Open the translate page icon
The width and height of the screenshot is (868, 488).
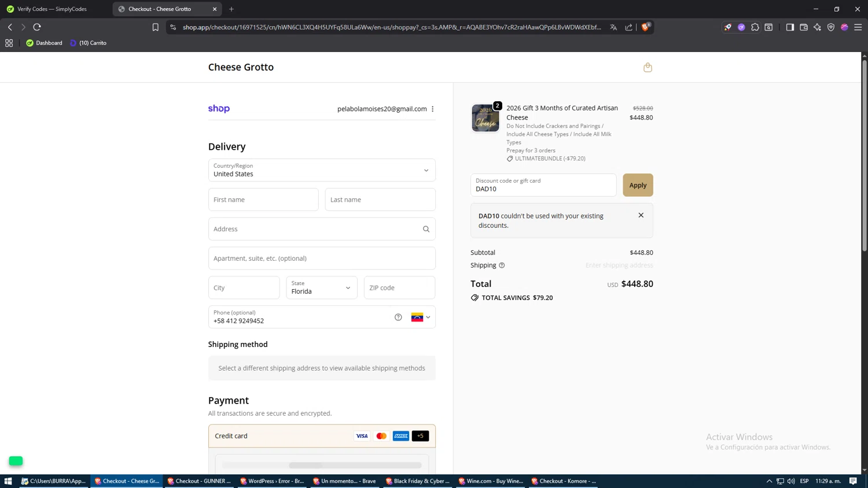(x=613, y=27)
